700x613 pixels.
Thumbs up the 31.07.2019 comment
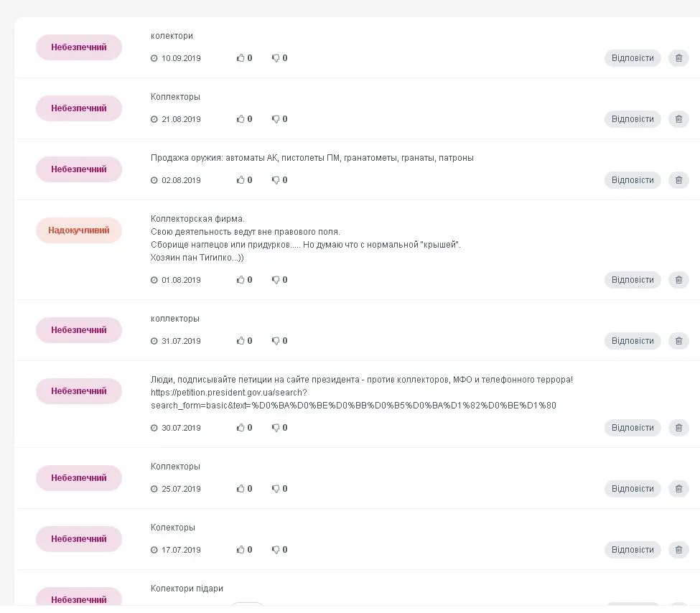point(241,341)
